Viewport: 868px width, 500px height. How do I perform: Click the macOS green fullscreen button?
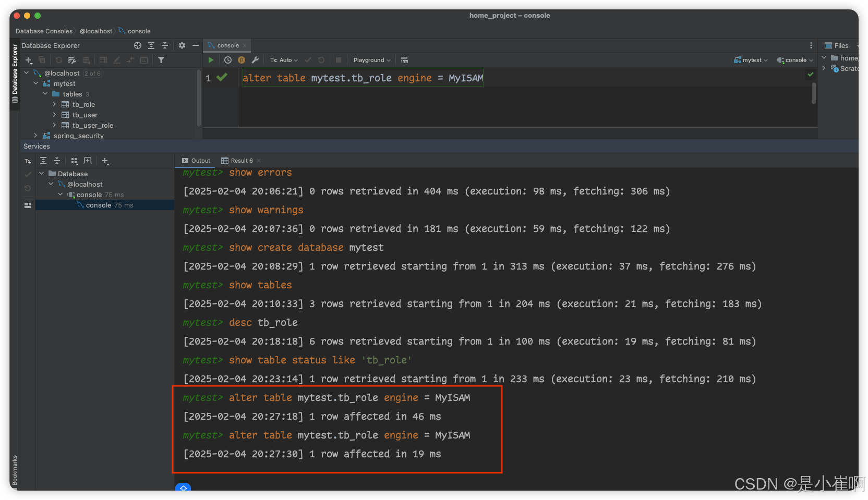38,16
